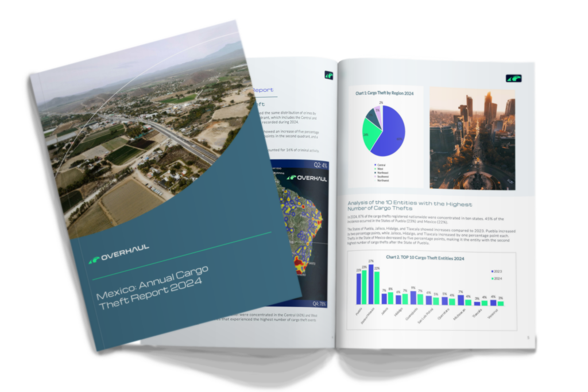588x392 pixels.
Task: Click the 'Q2: 4%' label above the heat map
Action: (320, 165)
